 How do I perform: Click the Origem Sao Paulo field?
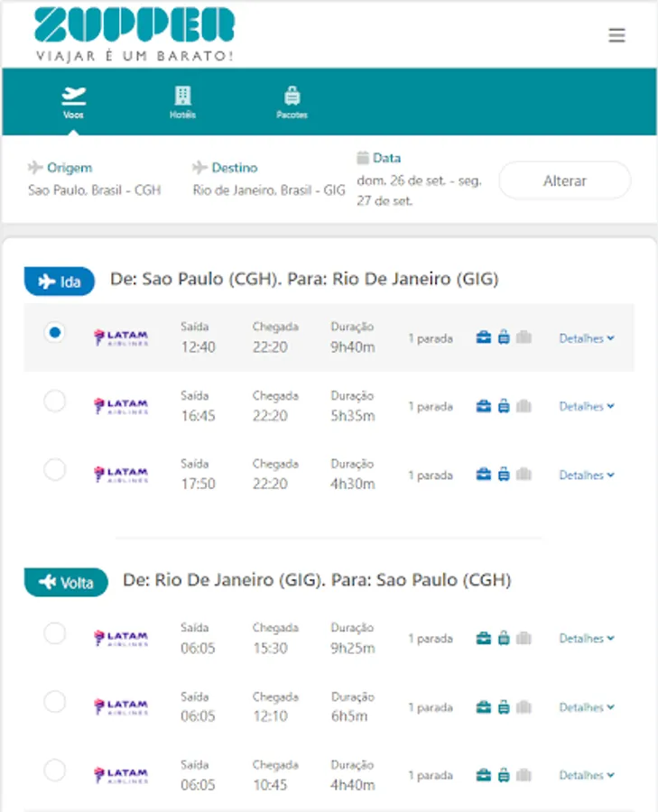94,190
